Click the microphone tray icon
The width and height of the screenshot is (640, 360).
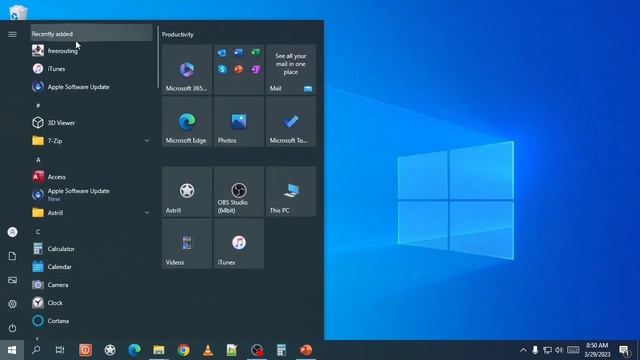pyautogui.click(x=535, y=350)
